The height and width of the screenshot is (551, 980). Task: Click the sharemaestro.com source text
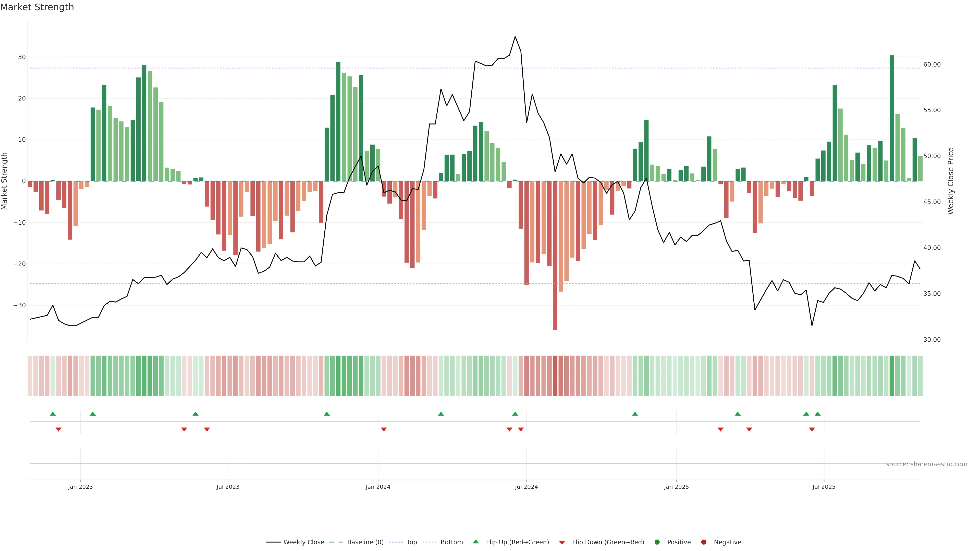pyautogui.click(x=926, y=464)
